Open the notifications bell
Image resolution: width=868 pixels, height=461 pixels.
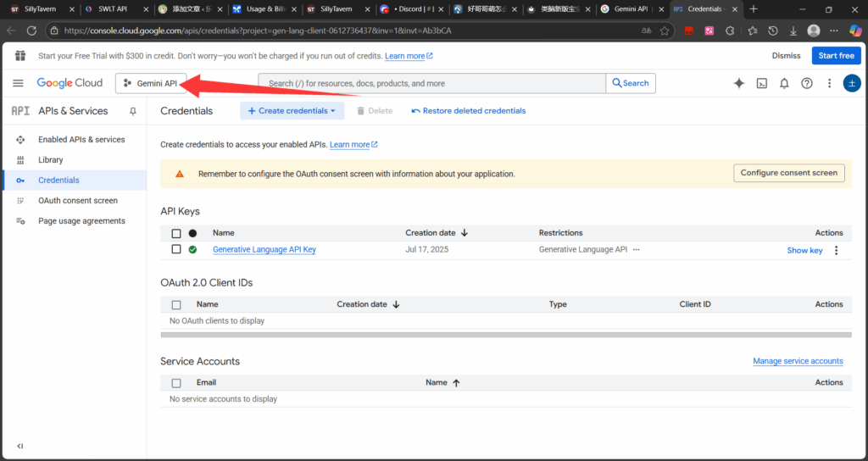784,83
